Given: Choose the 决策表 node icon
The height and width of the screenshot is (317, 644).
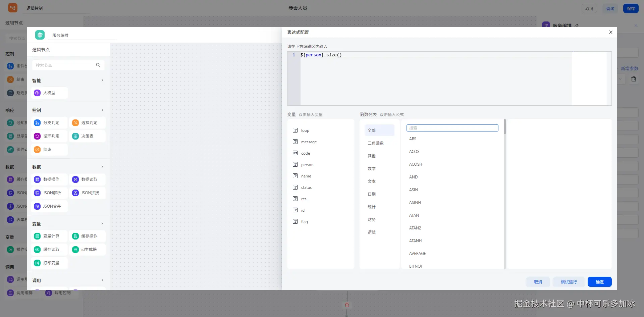Looking at the screenshot, I should (75, 136).
